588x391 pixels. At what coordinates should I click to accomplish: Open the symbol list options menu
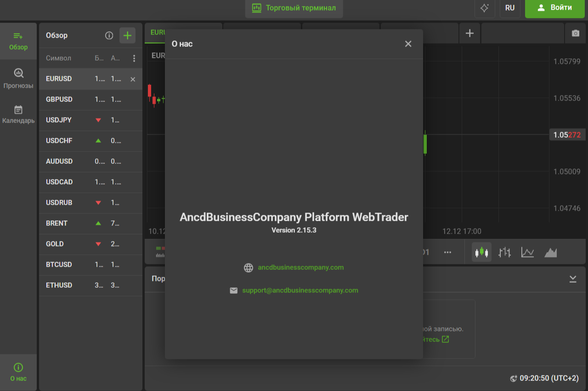(x=135, y=58)
